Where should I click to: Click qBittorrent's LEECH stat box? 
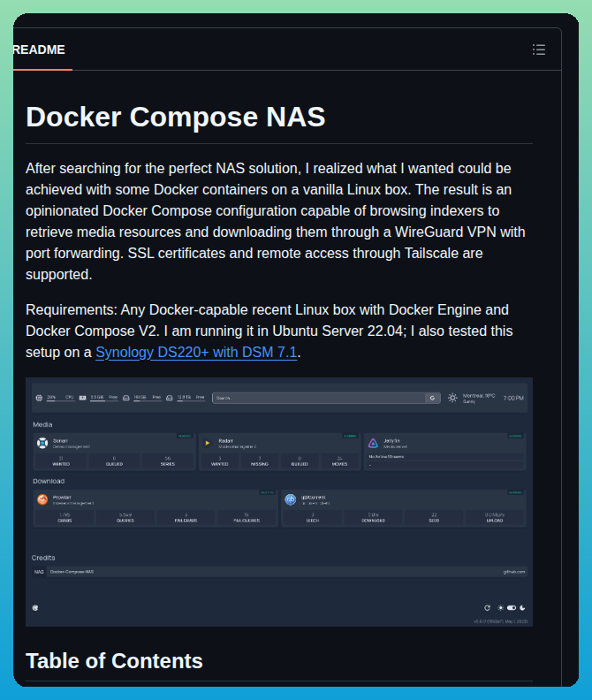pos(313,517)
